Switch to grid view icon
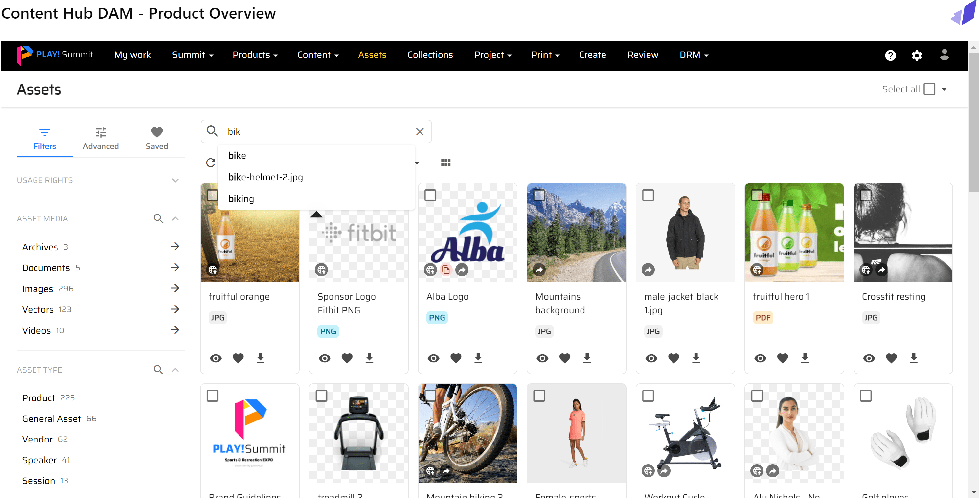The image size is (980, 499). (445, 163)
